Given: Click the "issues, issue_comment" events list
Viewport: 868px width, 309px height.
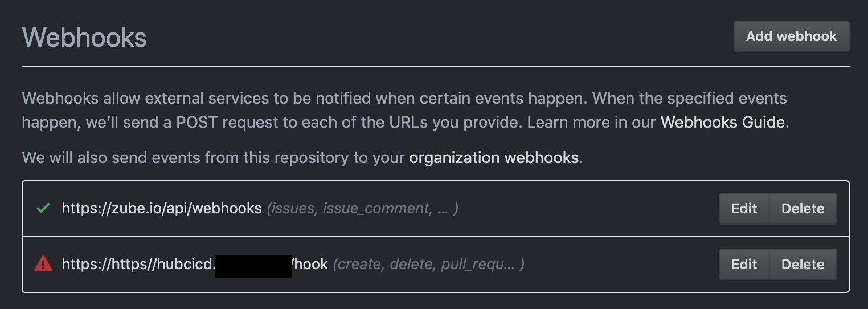Looking at the screenshot, I should [362, 209].
